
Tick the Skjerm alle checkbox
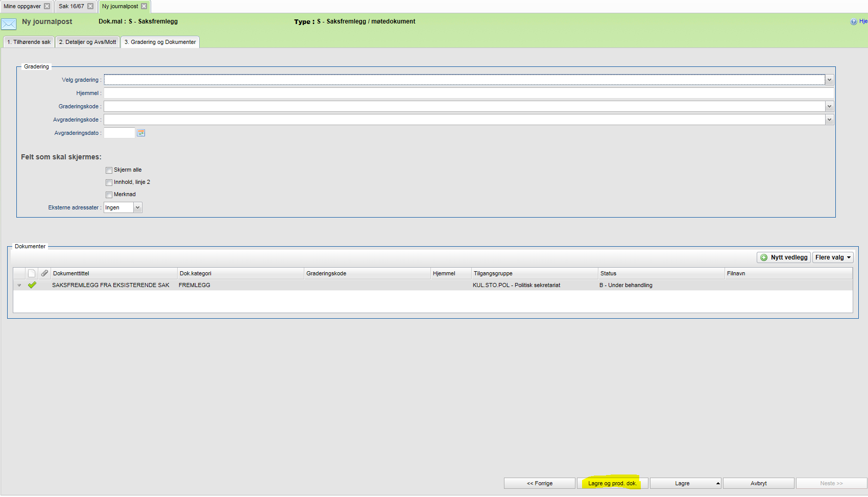(x=109, y=170)
